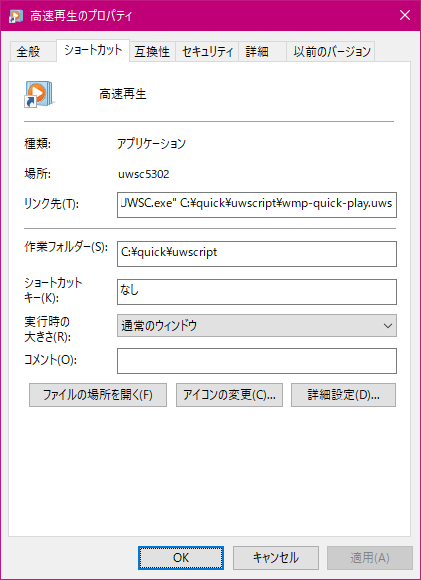Go to the セキュリティ tab
This screenshot has width=421, height=580.
coord(207,52)
